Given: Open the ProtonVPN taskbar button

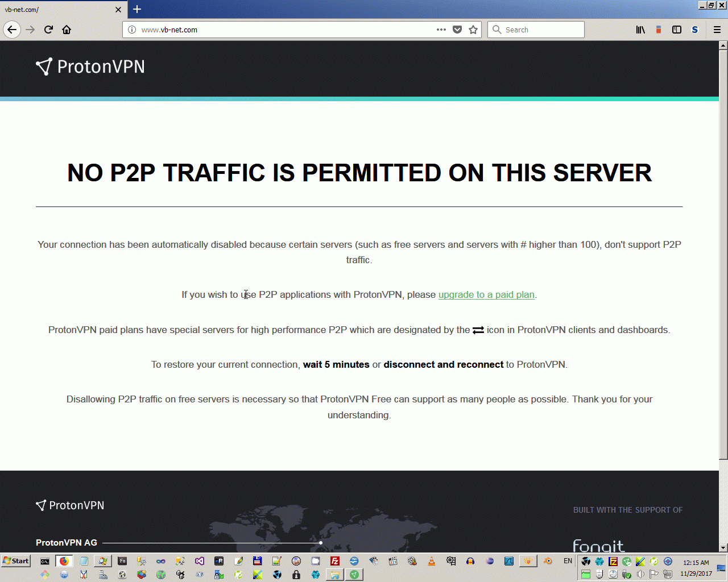Looking at the screenshot, I should tap(354, 575).
